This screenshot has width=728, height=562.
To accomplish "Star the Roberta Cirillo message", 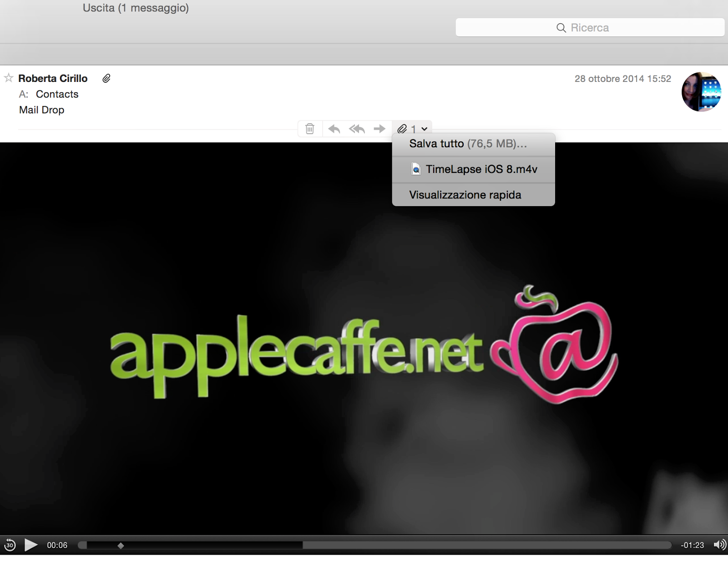I will [x=9, y=78].
